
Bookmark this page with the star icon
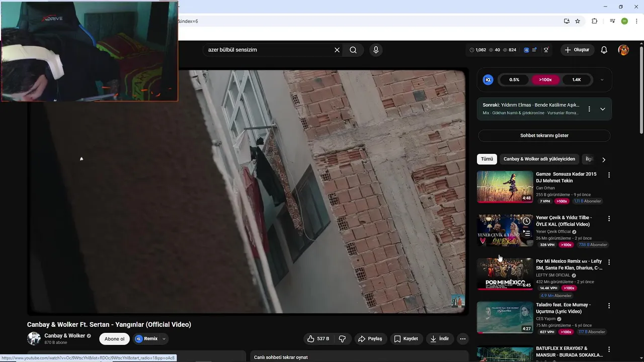[x=578, y=21]
